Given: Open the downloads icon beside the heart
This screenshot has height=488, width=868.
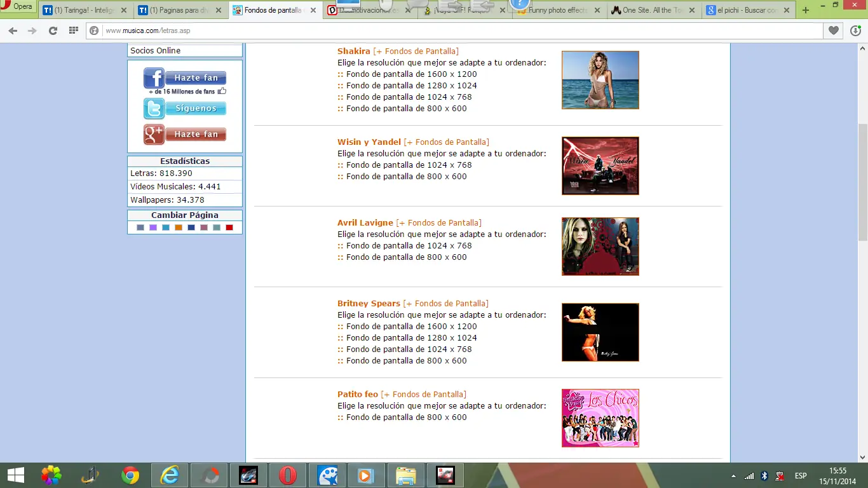Looking at the screenshot, I should (855, 30).
